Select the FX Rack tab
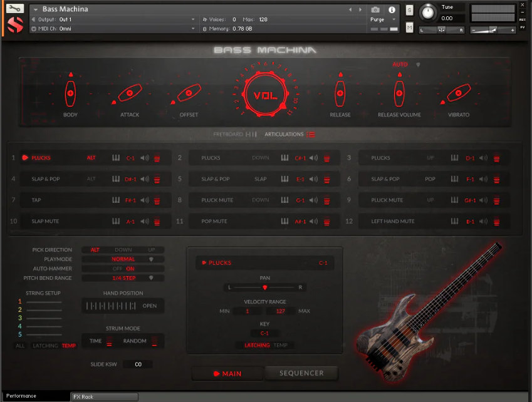532x402 pixels. pos(104,396)
